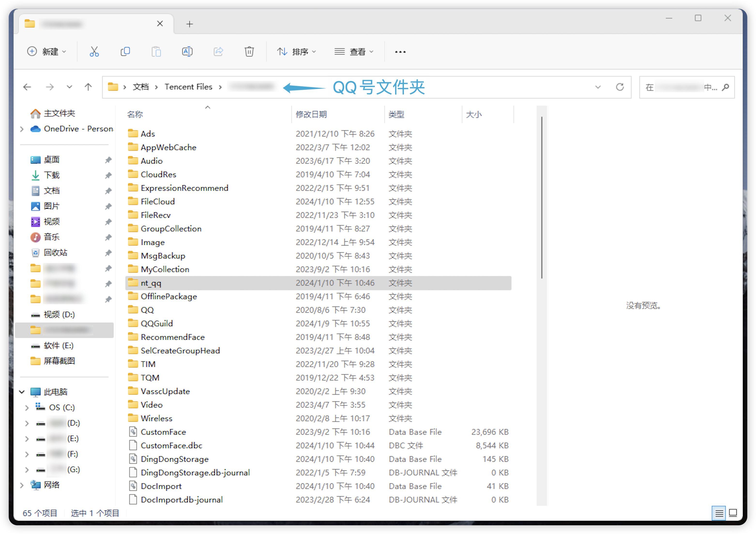This screenshot has height=534, width=756.
Task: Open the Tencent Files breadcrumb folder
Action: [x=188, y=87]
